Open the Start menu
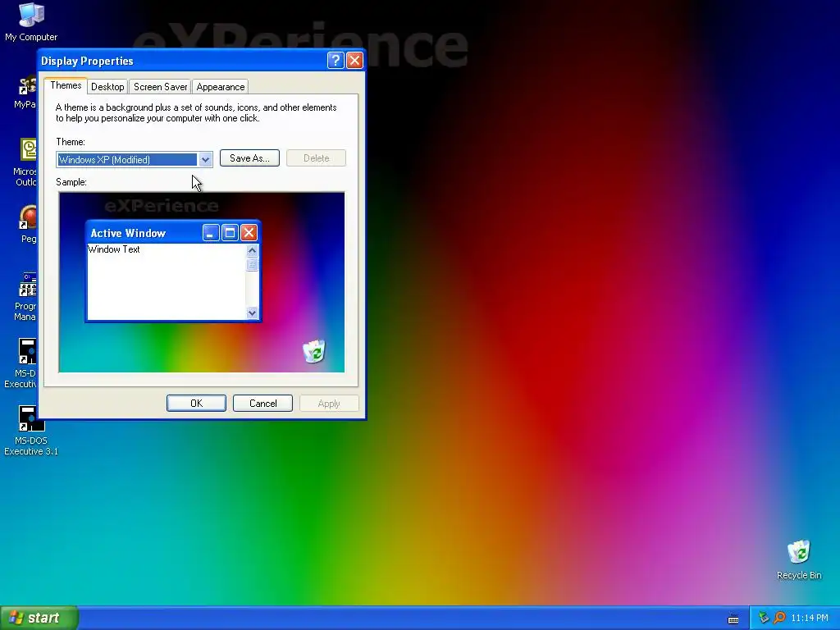 click(x=39, y=618)
